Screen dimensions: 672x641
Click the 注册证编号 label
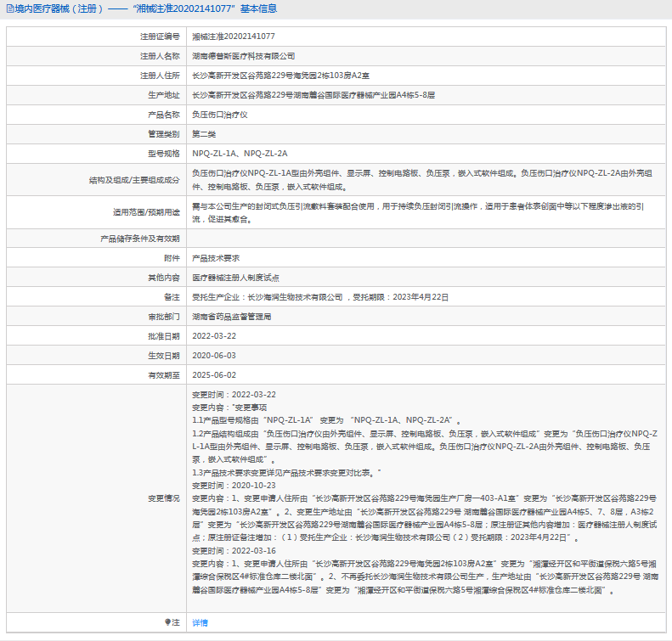[160, 37]
